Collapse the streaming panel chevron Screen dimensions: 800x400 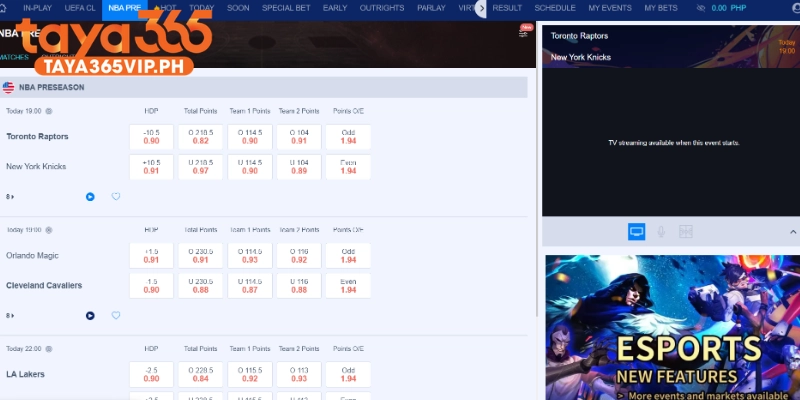tap(793, 232)
